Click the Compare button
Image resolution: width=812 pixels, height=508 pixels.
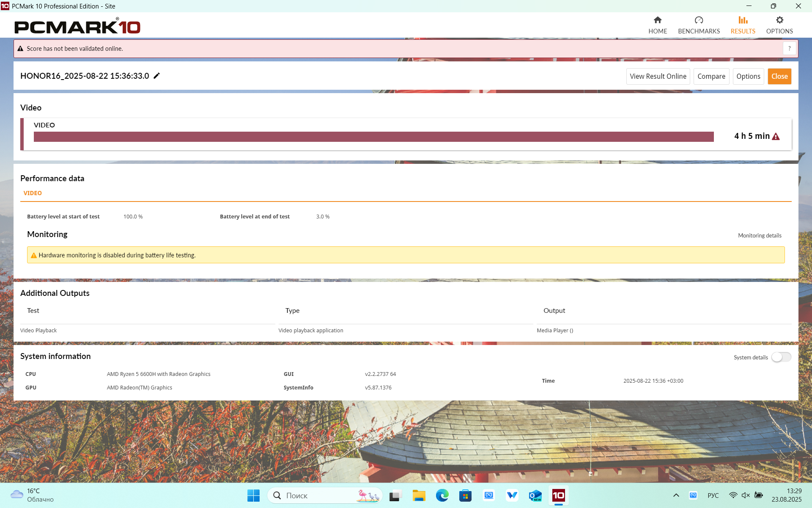coord(711,76)
